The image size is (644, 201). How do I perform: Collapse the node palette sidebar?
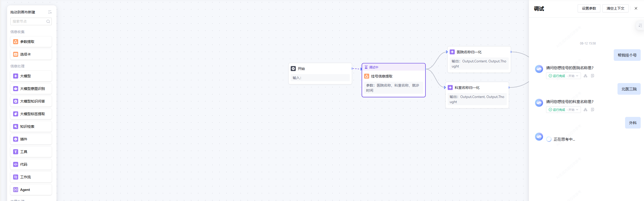click(49, 12)
